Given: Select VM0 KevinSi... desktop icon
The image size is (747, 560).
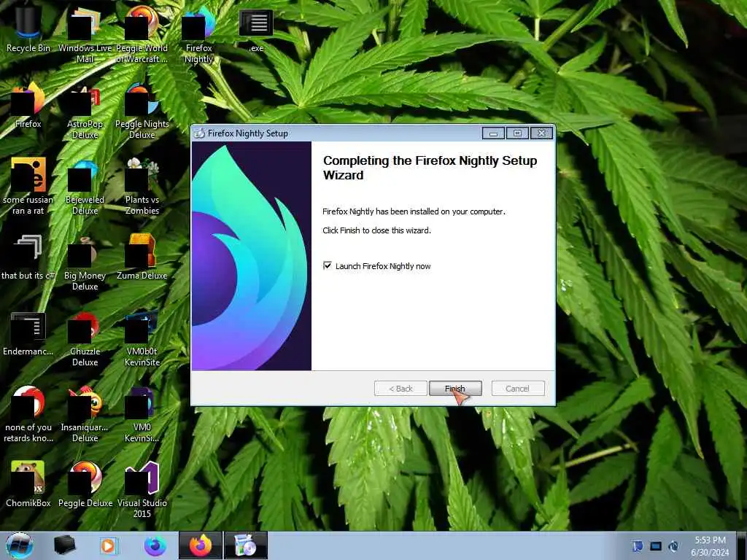Looking at the screenshot, I should tap(142, 414).
